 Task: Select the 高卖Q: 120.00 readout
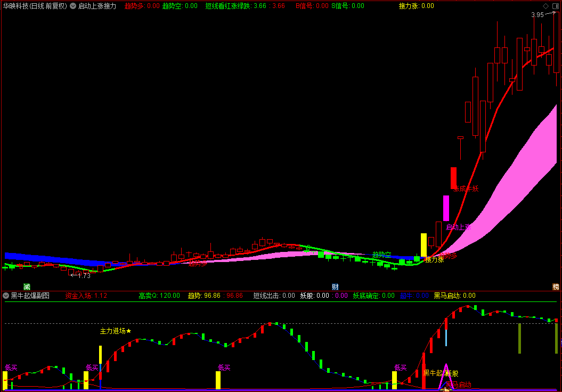[x=159, y=296]
